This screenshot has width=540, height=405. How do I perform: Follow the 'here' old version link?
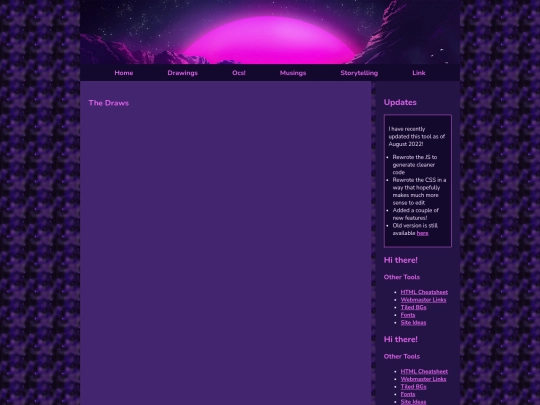click(422, 233)
